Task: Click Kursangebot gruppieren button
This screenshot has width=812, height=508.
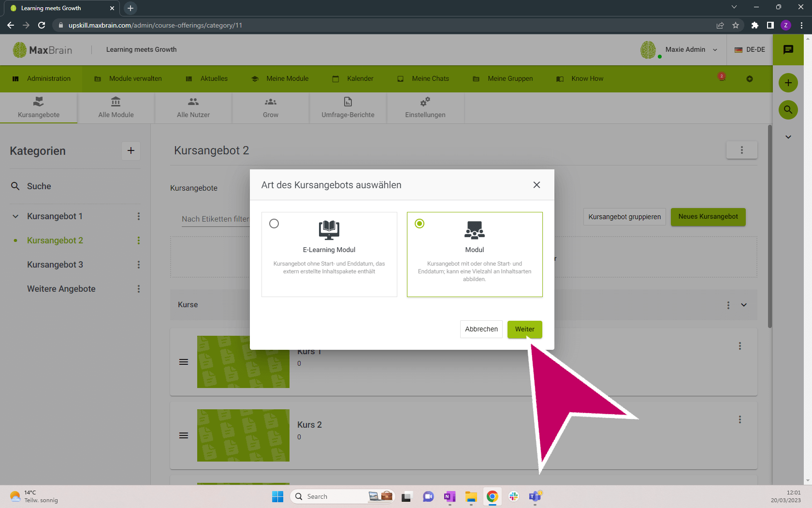Action: click(x=624, y=217)
